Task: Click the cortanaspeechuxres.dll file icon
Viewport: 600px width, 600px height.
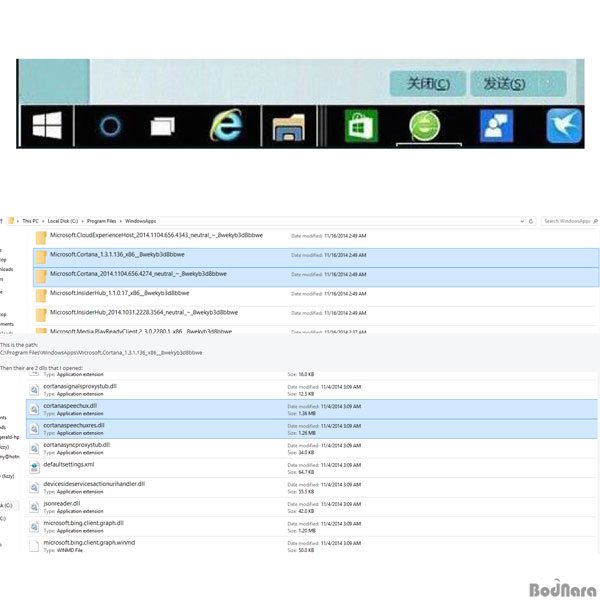Action: pyautogui.click(x=34, y=429)
